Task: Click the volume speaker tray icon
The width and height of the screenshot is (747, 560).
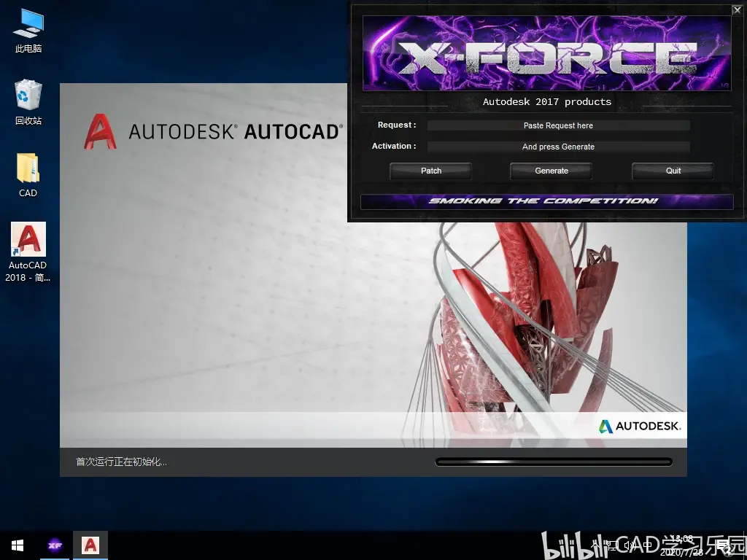Action: [630, 545]
